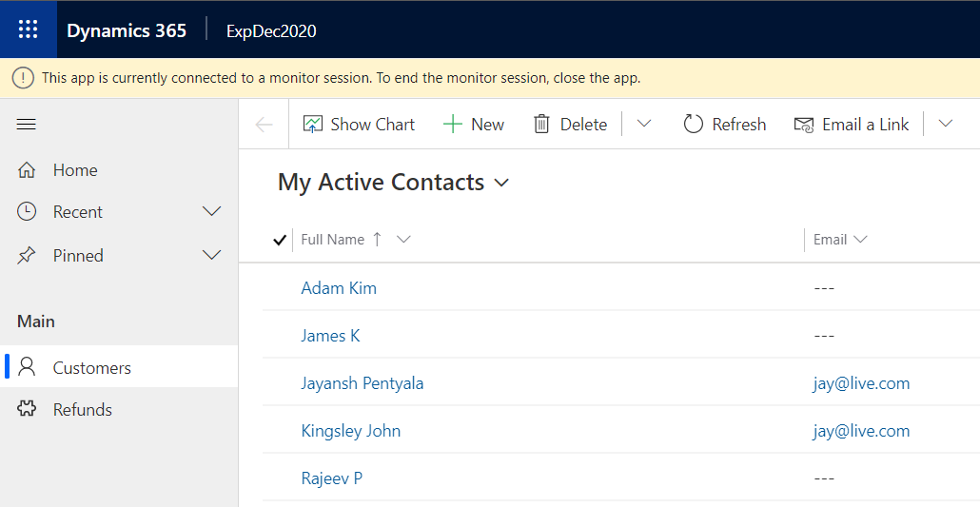Click the green plus New icon
980x507 pixels.
click(453, 125)
